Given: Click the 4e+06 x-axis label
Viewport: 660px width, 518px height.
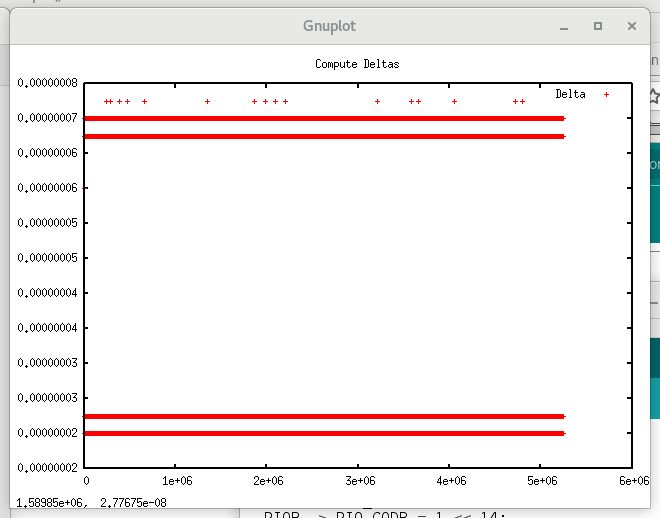Looking at the screenshot, I should 451,481.
